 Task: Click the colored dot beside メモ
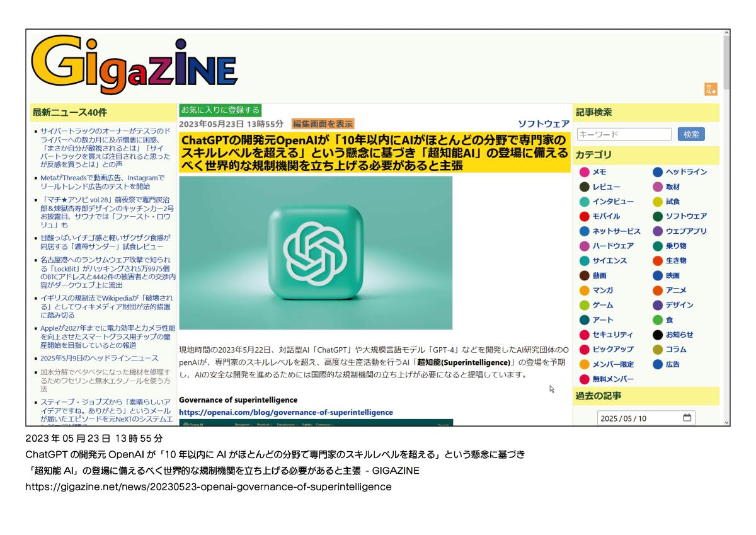[x=585, y=172]
